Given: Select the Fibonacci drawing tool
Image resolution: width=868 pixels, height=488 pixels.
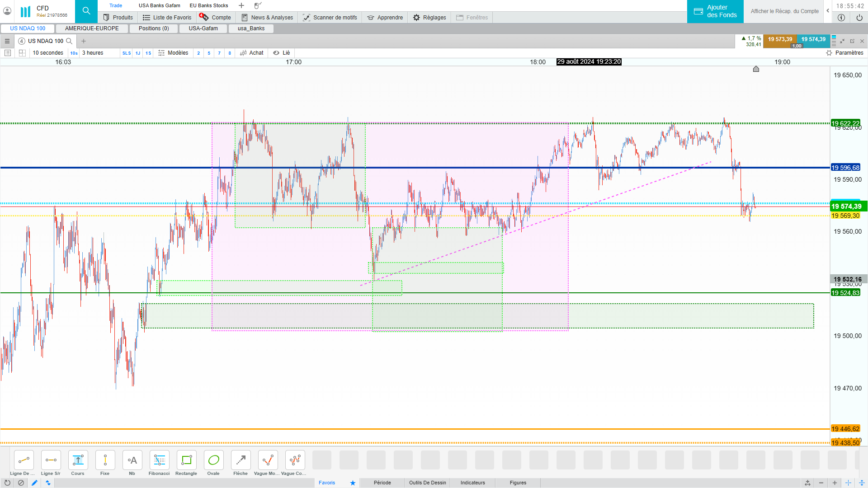Looking at the screenshot, I should (x=159, y=460).
